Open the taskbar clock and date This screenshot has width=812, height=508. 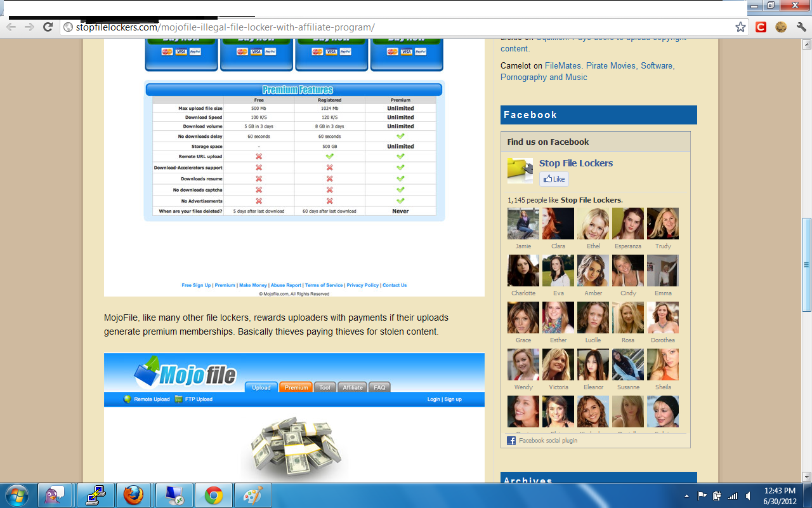[x=780, y=495]
